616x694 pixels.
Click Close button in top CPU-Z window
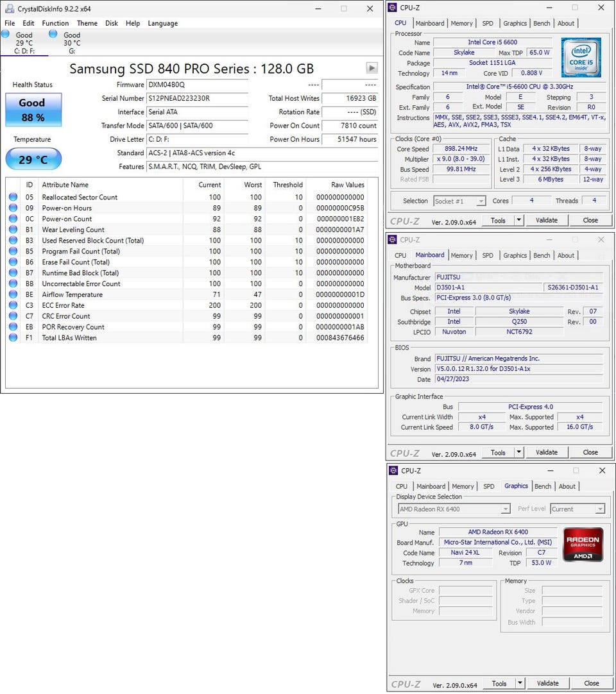pyautogui.click(x=590, y=220)
